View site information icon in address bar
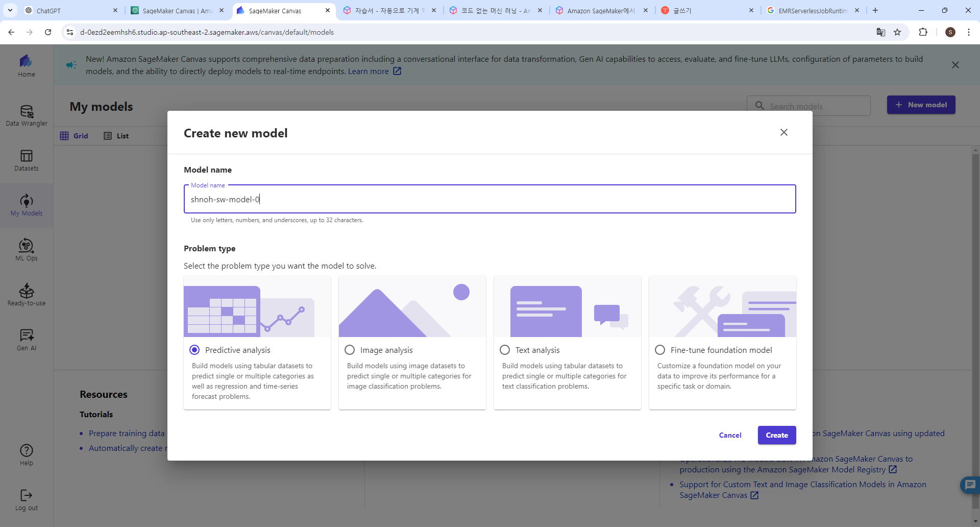Image resolution: width=980 pixels, height=527 pixels. point(70,32)
